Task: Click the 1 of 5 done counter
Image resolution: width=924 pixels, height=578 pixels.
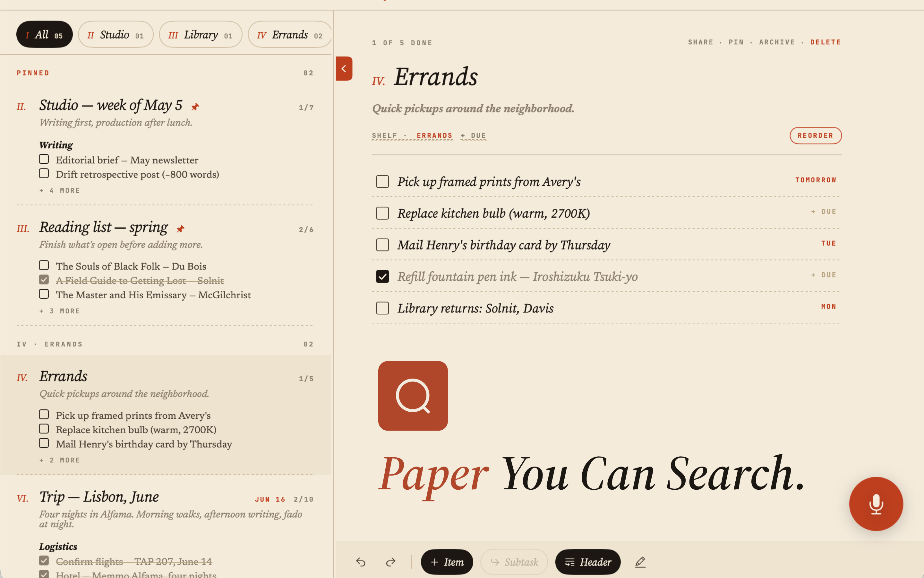Action: coord(402,43)
